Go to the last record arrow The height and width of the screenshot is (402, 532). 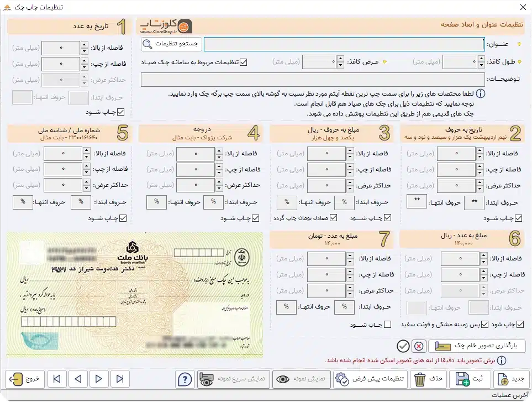[120, 379]
